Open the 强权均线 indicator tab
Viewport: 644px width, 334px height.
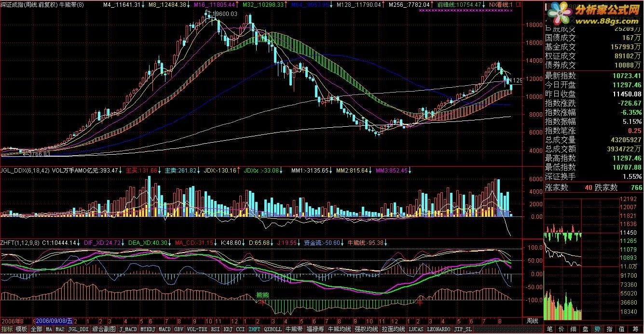pyautogui.click(x=366, y=329)
